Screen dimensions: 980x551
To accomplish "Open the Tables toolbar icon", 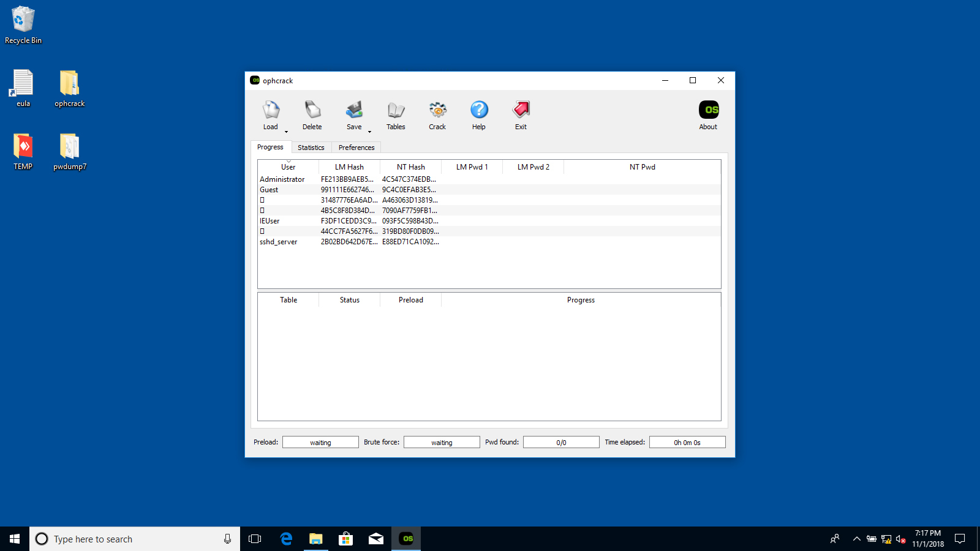I will (396, 115).
